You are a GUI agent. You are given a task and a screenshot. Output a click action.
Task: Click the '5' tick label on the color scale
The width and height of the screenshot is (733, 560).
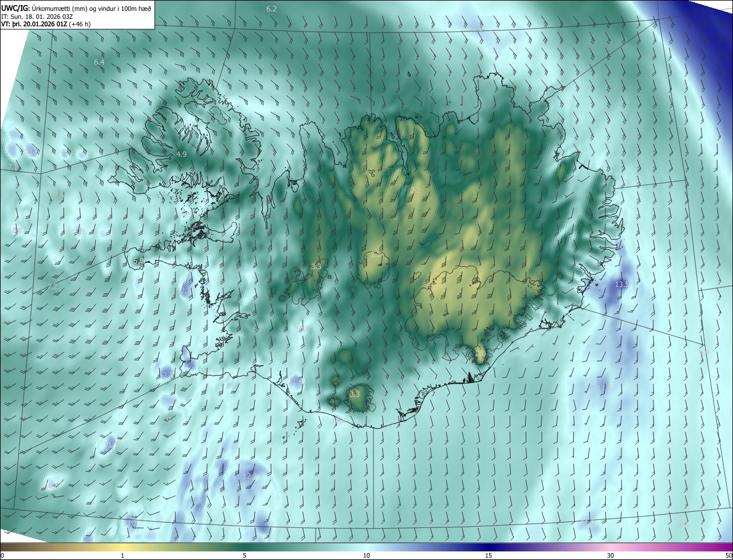[245, 555]
